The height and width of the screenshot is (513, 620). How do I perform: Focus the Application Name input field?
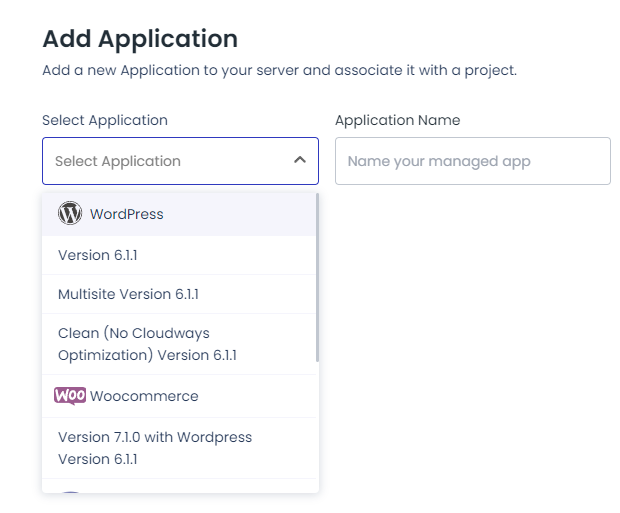[473, 161]
